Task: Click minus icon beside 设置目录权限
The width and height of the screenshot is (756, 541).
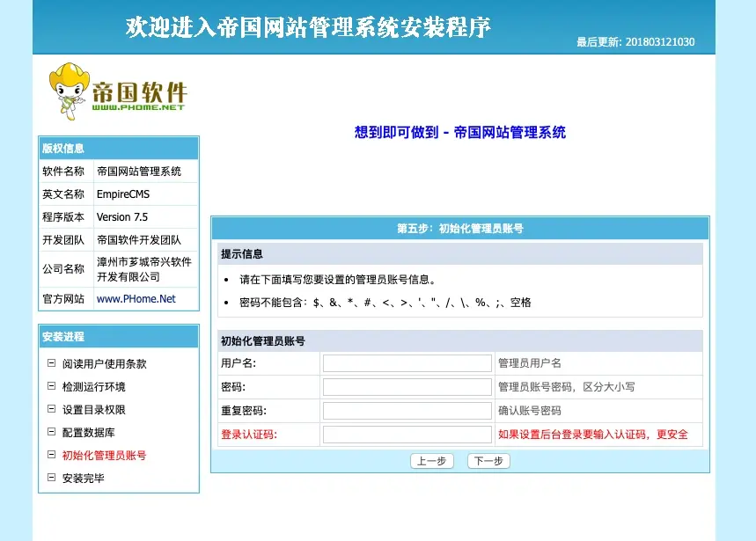Action: tap(51, 409)
